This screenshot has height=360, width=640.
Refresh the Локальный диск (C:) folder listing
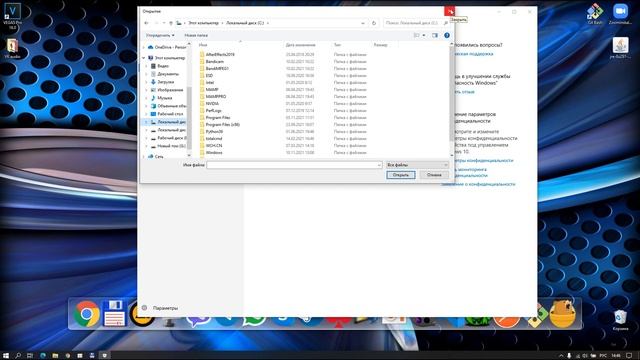[x=374, y=23]
